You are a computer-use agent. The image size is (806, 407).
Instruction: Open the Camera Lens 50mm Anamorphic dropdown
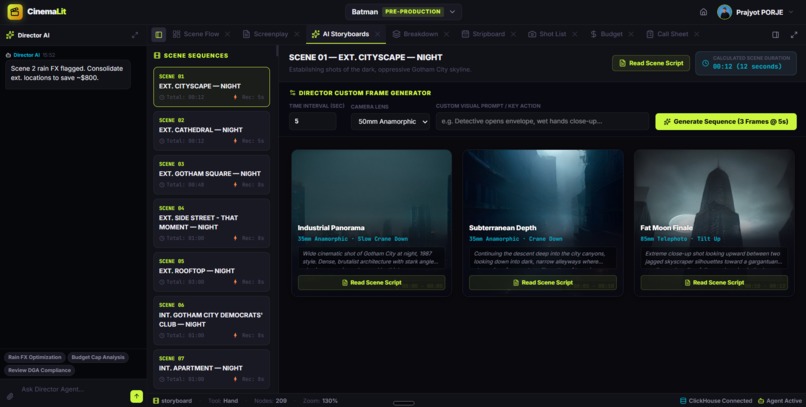pos(390,122)
